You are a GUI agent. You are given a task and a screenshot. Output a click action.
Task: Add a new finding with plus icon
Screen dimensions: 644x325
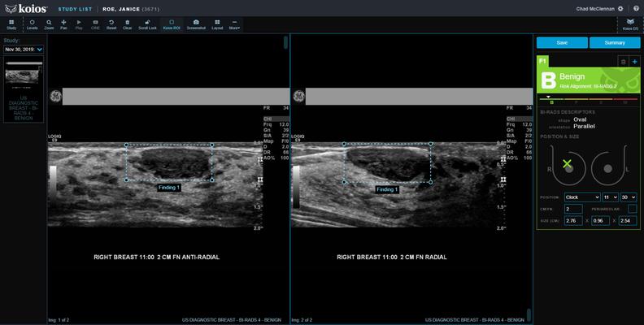(x=634, y=61)
